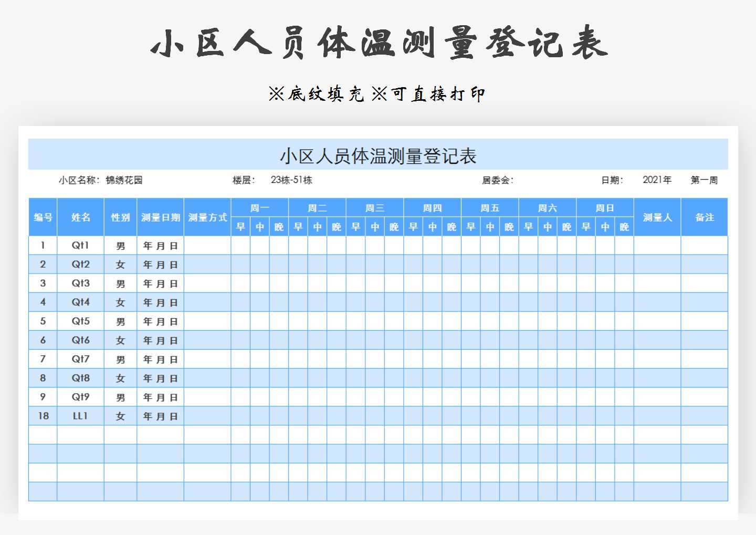Select the 周一 header cell
The height and width of the screenshot is (535, 756).
click(x=259, y=207)
